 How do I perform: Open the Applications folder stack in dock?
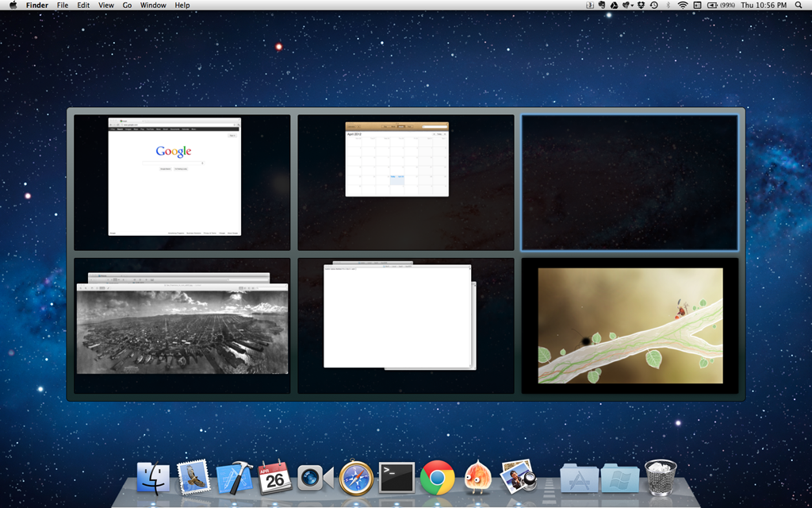tap(579, 478)
